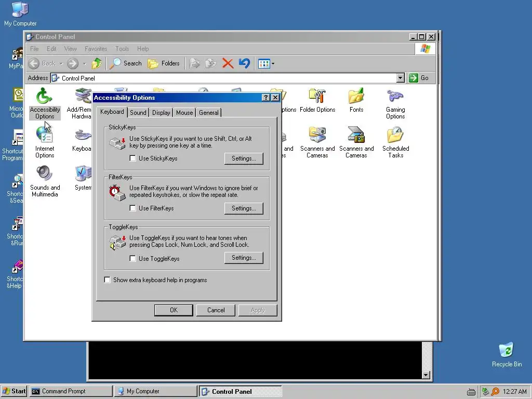
Task: Click the Go button beside address bar
Action: point(419,78)
